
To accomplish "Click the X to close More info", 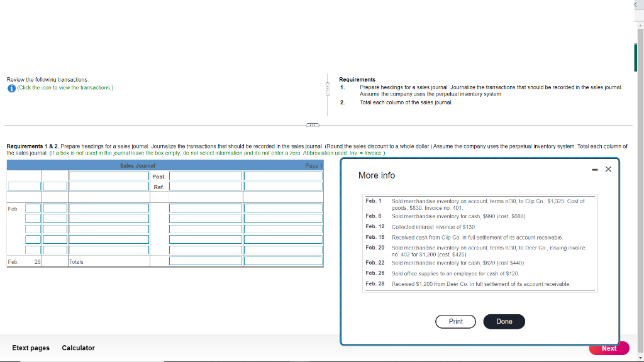I will pos(607,169).
